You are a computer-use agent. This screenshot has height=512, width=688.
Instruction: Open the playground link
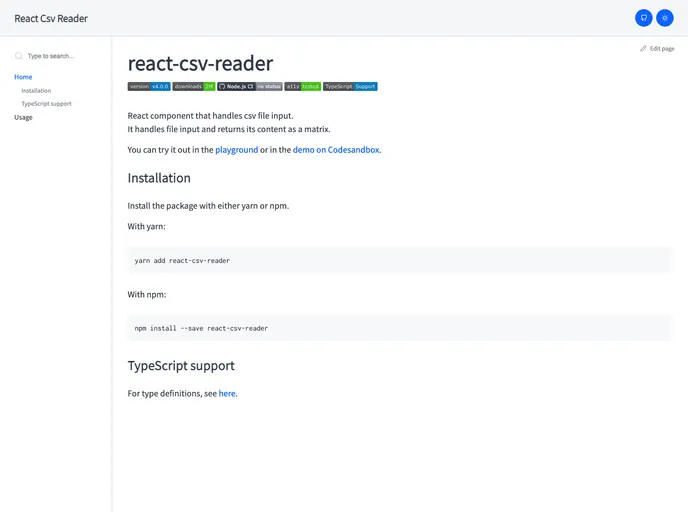pyautogui.click(x=236, y=150)
